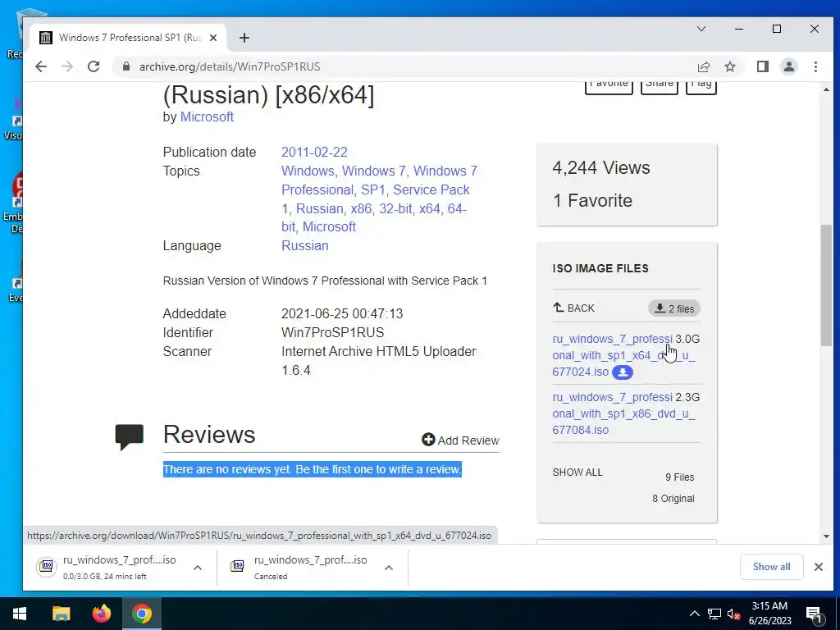Close the downloads bar

pyautogui.click(x=819, y=567)
